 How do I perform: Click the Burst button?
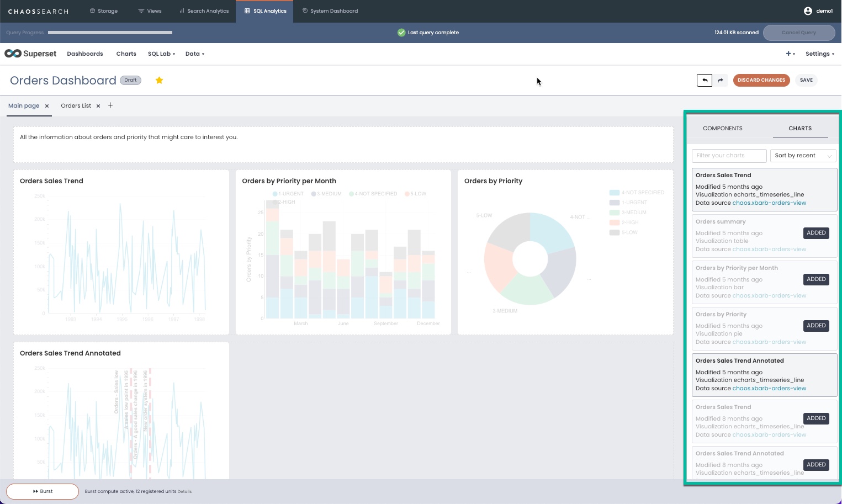click(x=43, y=491)
